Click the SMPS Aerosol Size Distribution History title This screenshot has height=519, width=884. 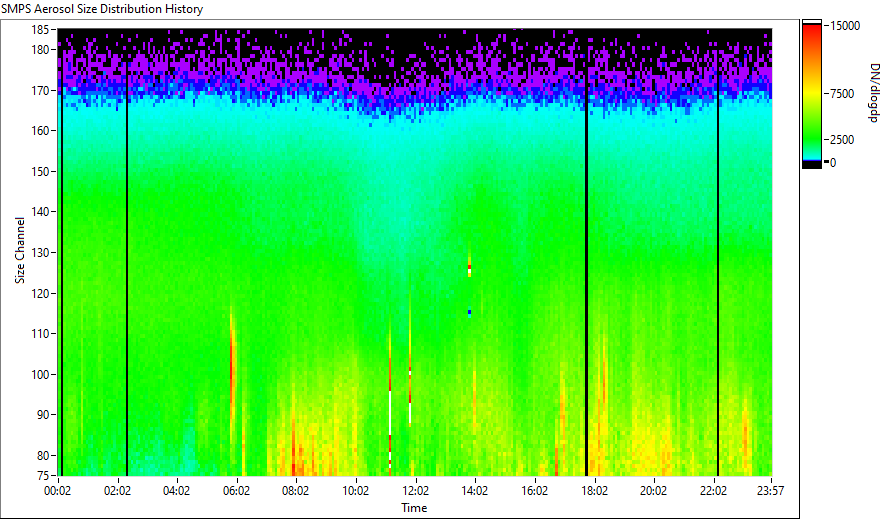tap(102, 9)
